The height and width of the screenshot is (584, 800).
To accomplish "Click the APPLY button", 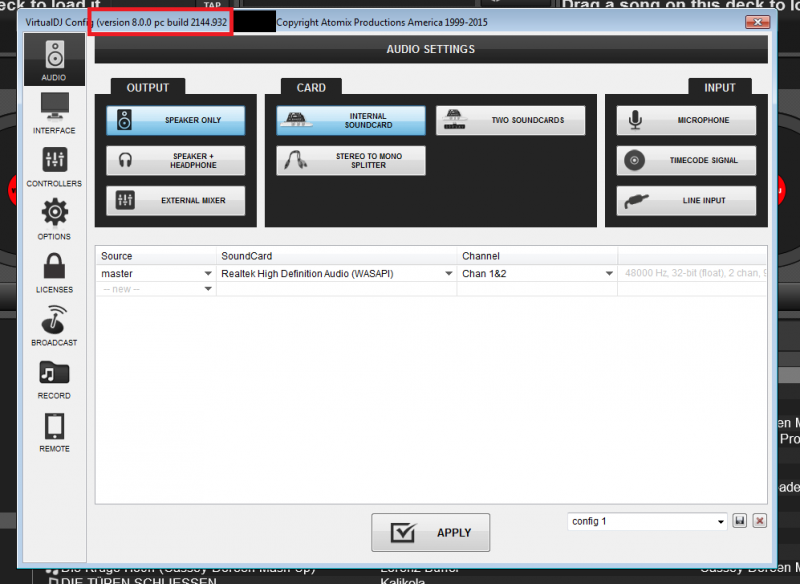I will point(431,532).
